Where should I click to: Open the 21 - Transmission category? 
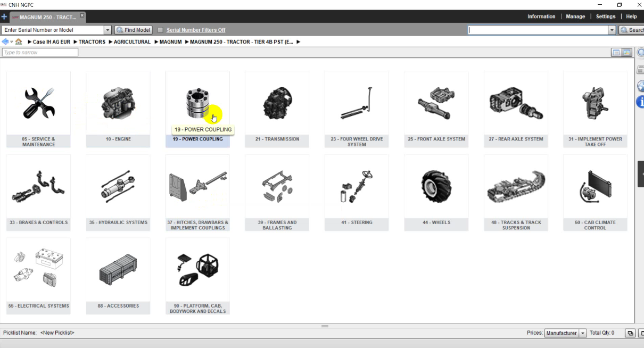click(x=277, y=109)
